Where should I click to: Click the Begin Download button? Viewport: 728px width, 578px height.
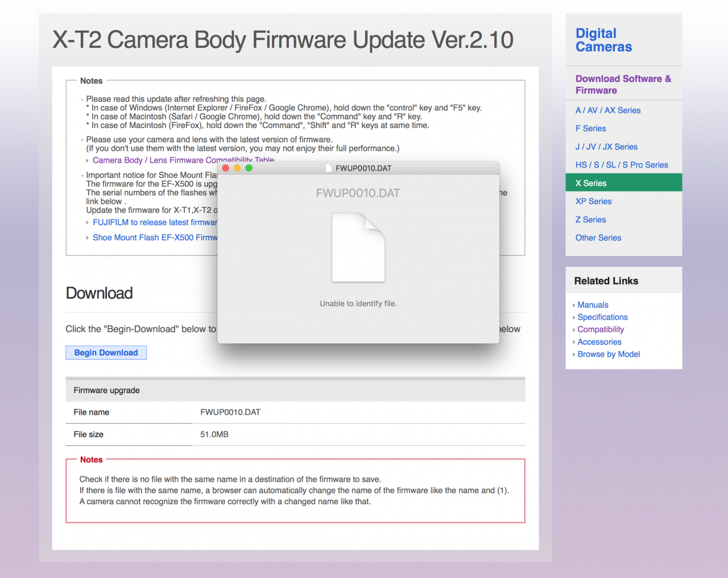[106, 353]
